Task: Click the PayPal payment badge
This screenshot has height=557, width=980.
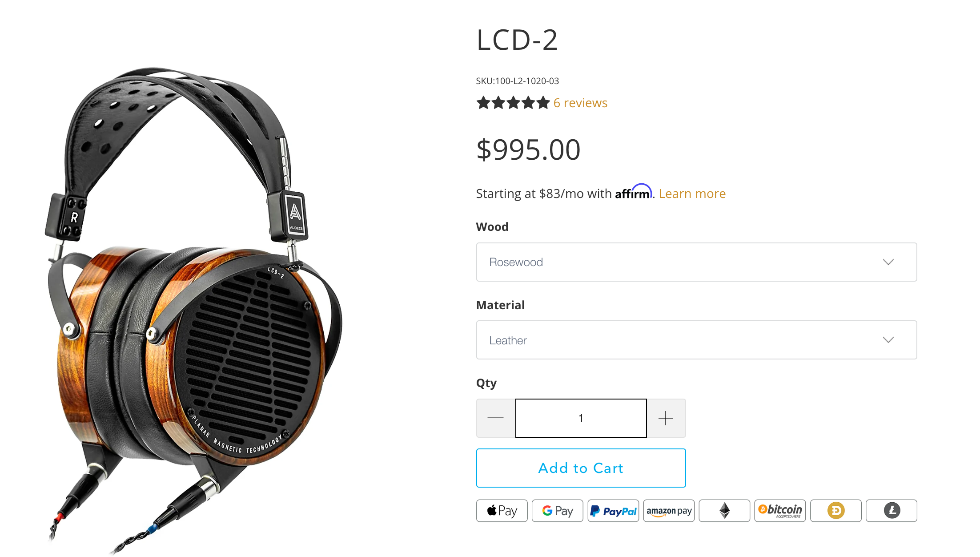Action: pos(613,510)
